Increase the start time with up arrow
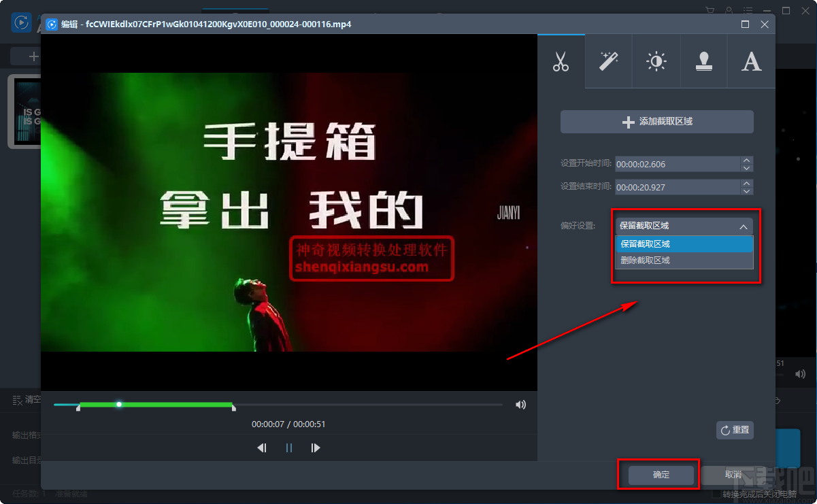Image resolution: width=817 pixels, height=504 pixels. point(747,161)
